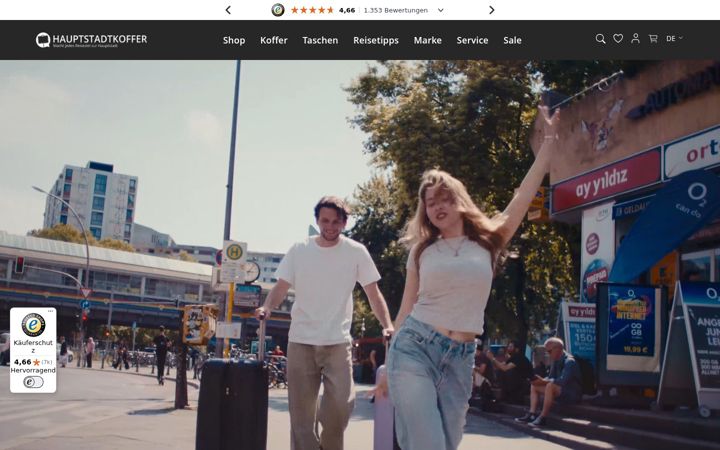This screenshot has width=720, height=450.
Task: Open badge options three-dots menu
Action: [51, 311]
